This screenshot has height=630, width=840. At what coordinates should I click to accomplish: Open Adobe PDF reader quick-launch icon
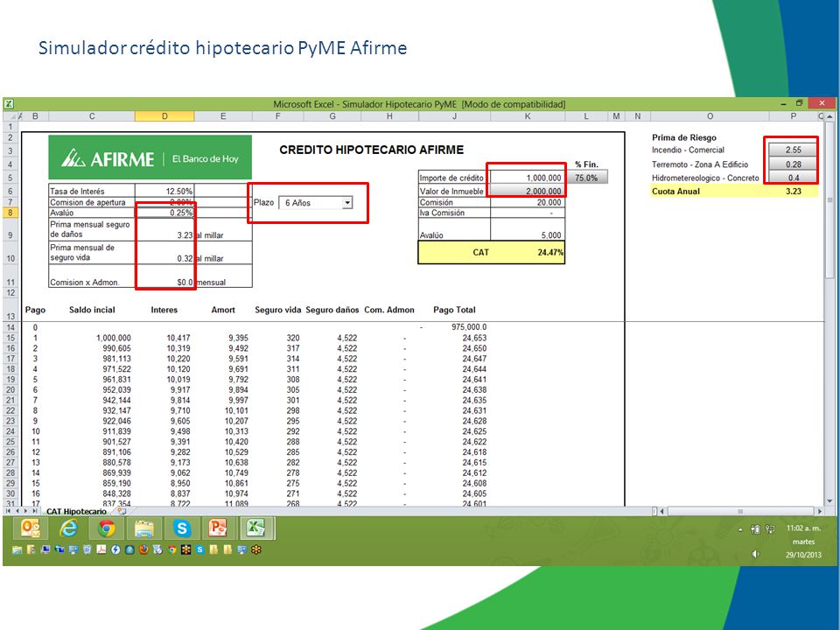[x=101, y=549]
